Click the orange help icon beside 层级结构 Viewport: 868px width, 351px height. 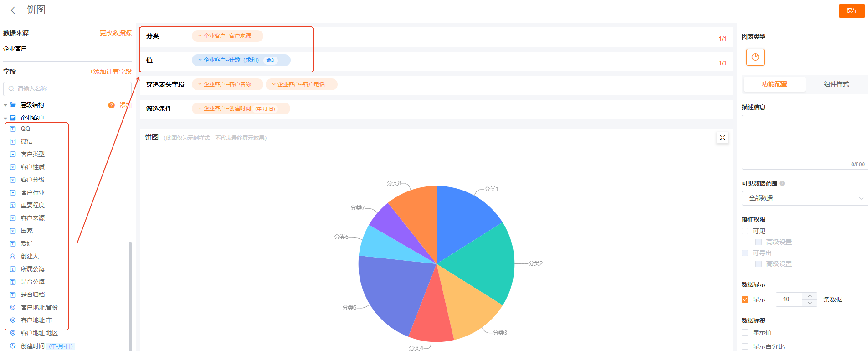(111, 105)
